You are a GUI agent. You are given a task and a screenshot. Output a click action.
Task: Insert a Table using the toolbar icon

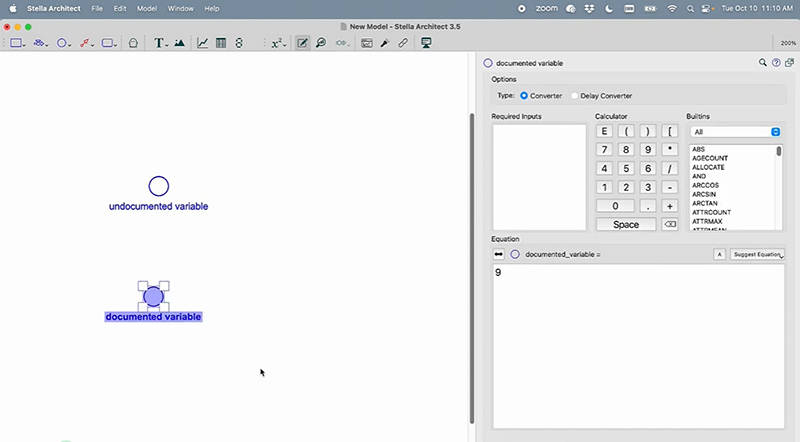click(x=221, y=43)
